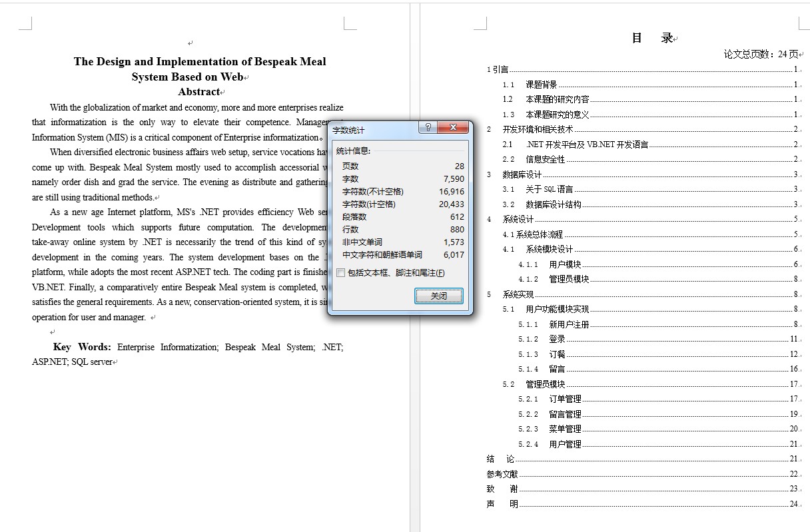
Task: Click contents entry 5.2.4 用户管理
Action: pos(658,444)
